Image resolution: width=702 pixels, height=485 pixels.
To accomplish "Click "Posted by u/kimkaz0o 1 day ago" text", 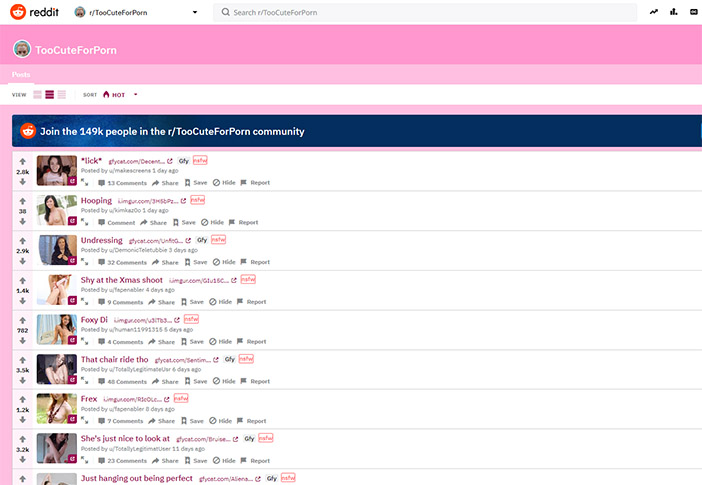I will click(124, 210).
